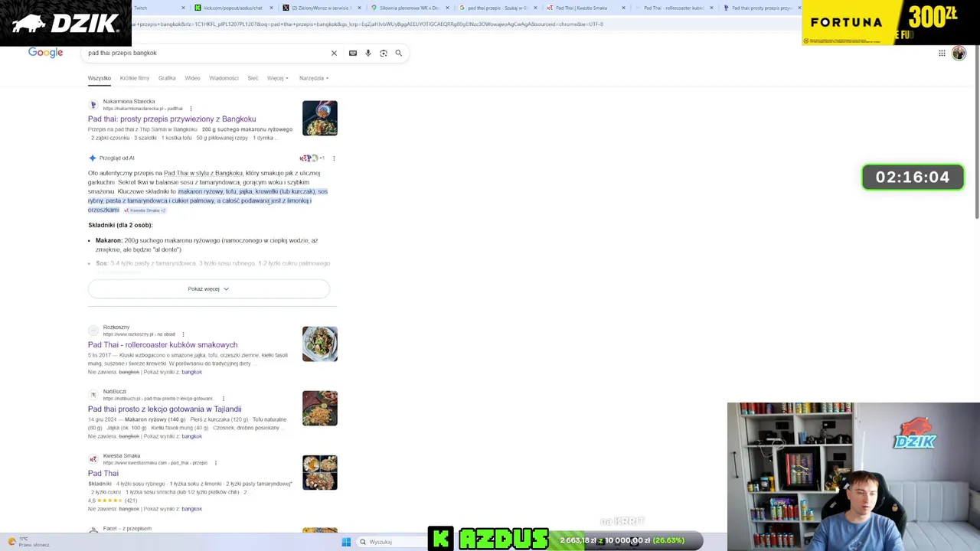
Task: Open the Windows Start button
Action: pyautogui.click(x=346, y=542)
